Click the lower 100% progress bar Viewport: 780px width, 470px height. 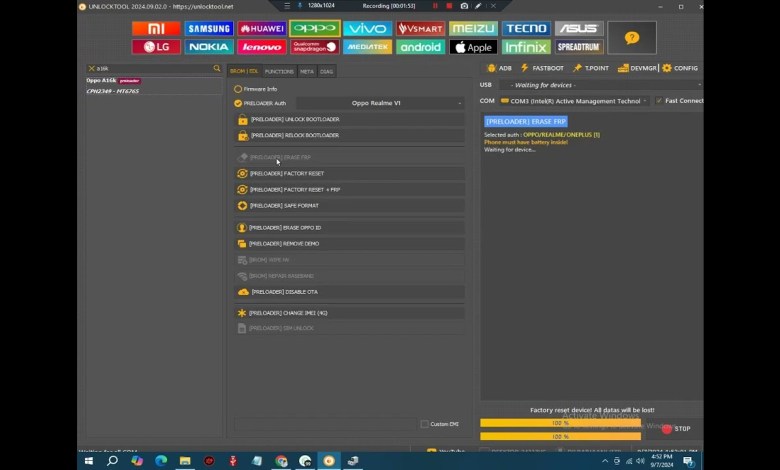click(561, 436)
